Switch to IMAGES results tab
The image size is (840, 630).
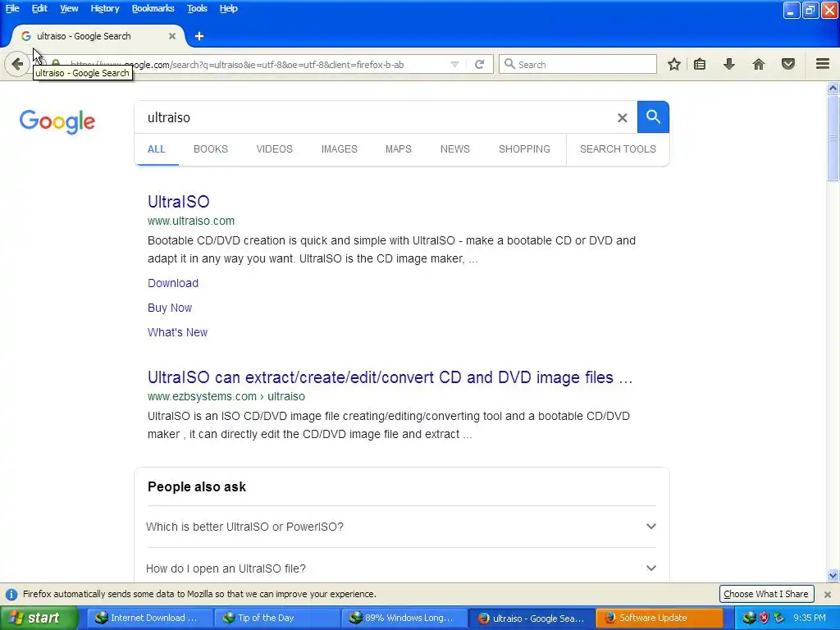[339, 149]
